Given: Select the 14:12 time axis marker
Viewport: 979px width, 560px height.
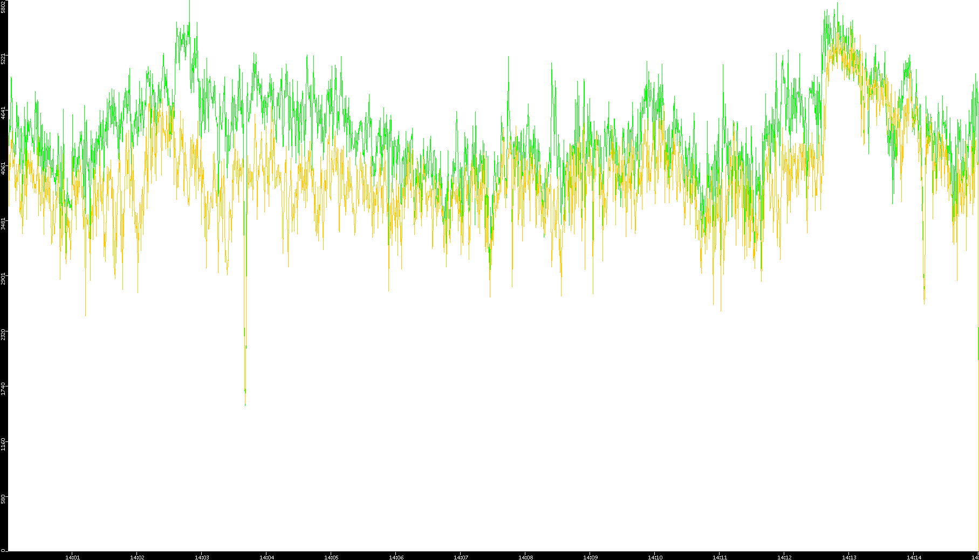Looking at the screenshot, I should (x=784, y=557).
